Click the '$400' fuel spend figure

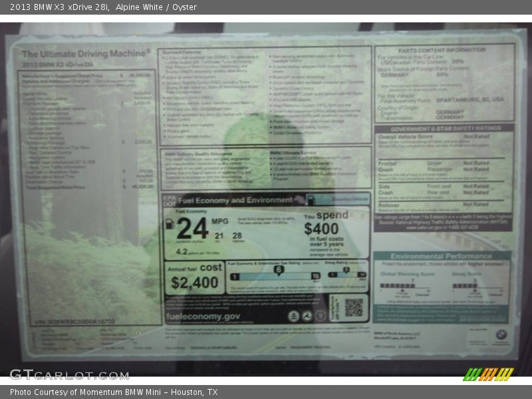(321, 229)
